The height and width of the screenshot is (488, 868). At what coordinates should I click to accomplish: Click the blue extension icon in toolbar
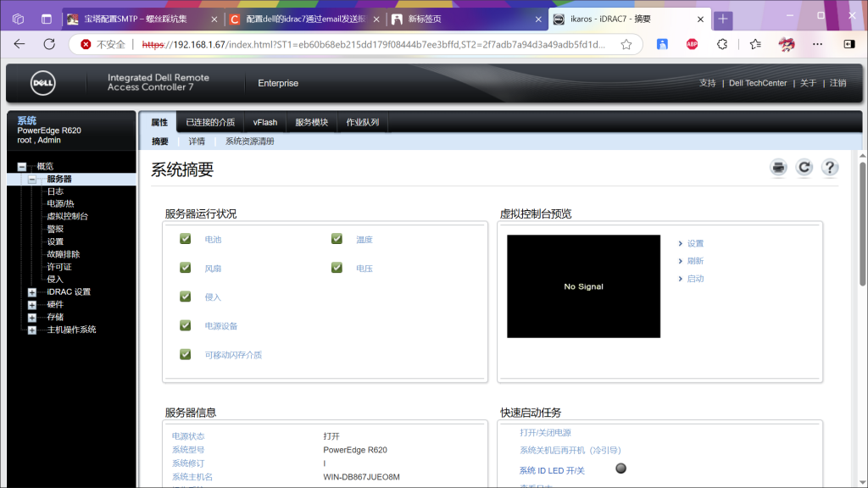coord(662,44)
